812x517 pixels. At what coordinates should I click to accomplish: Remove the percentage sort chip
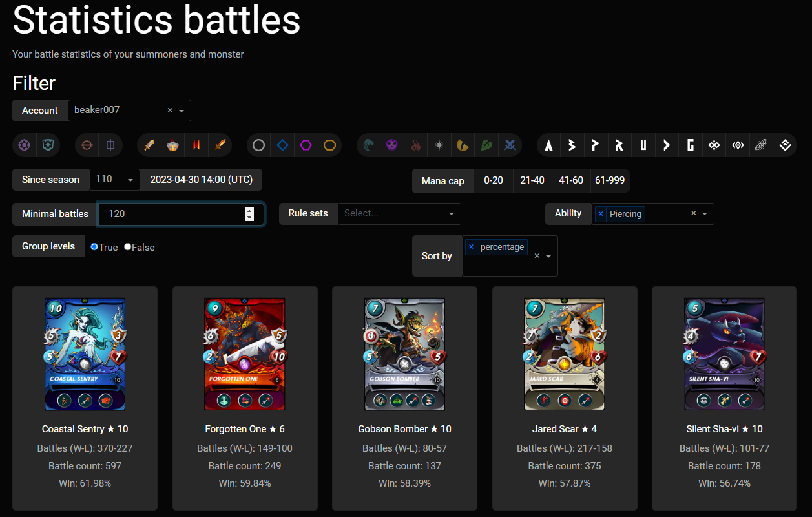pyautogui.click(x=471, y=247)
